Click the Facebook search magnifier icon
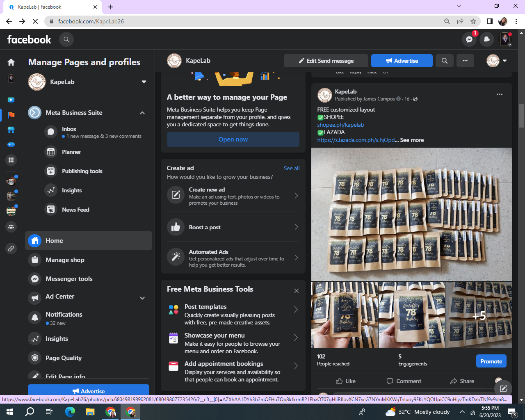The width and height of the screenshot is (525, 420). pyautogui.click(x=66, y=39)
